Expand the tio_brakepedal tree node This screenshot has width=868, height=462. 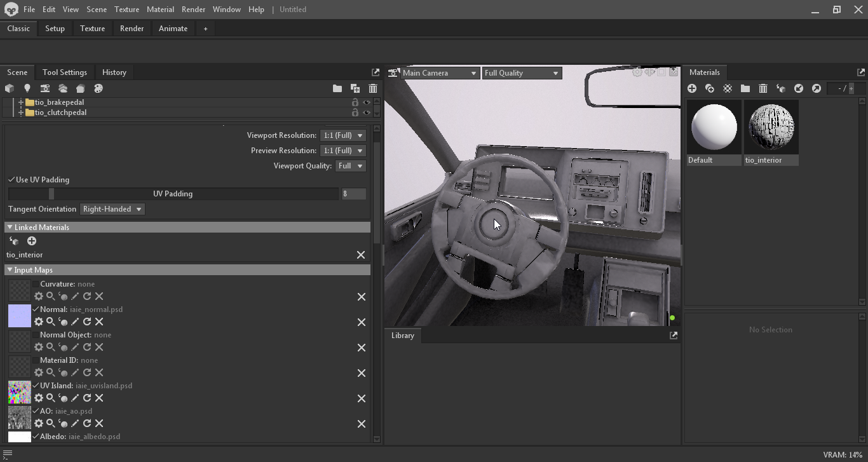coord(21,102)
